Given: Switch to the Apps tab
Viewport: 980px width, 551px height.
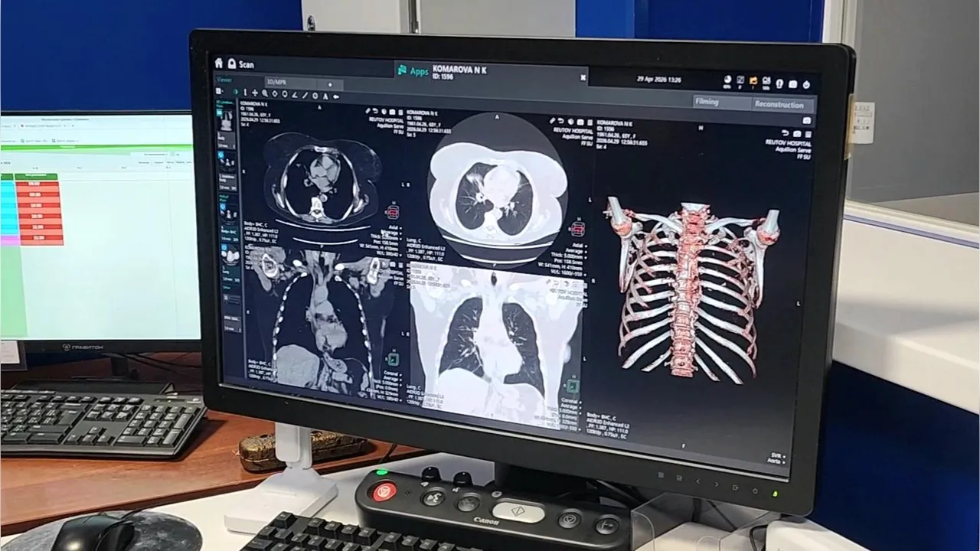Looking at the screenshot, I should [413, 71].
